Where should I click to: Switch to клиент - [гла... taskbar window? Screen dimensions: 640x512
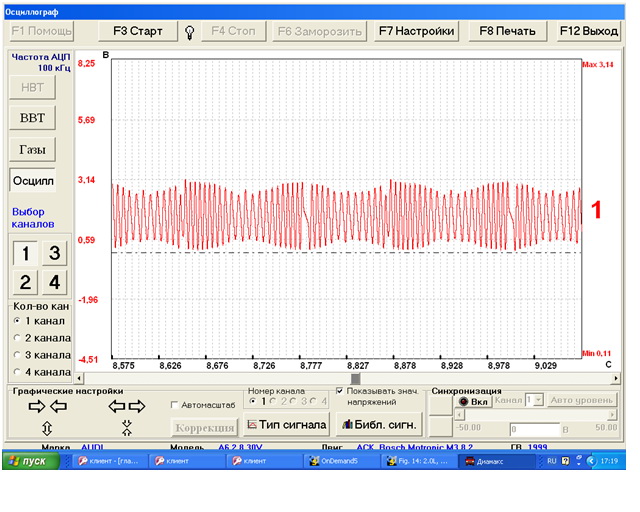pos(109,461)
